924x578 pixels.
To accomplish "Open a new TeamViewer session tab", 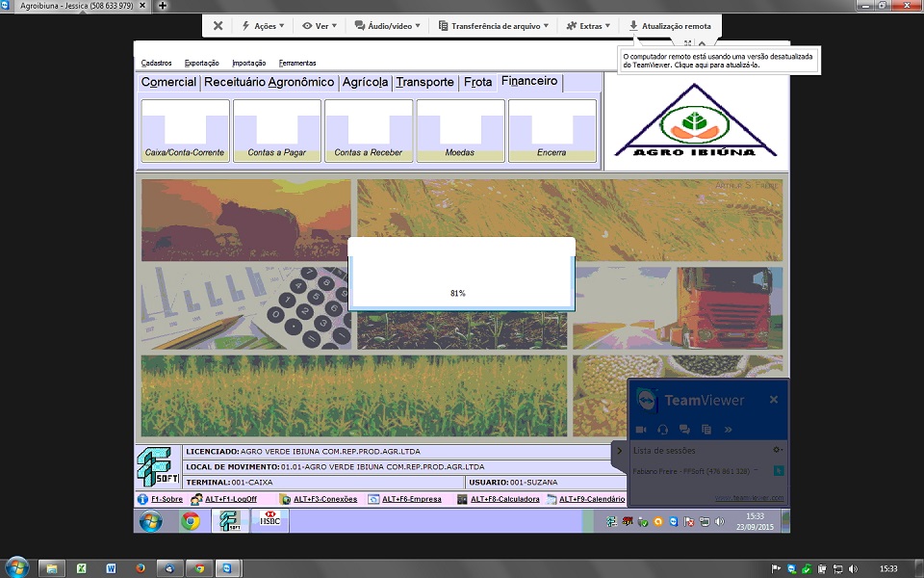I will 162,6.
